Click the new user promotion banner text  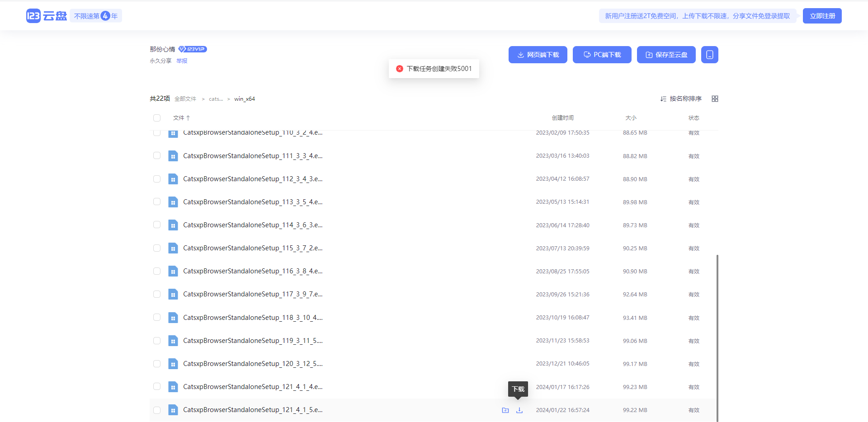[698, 16]
